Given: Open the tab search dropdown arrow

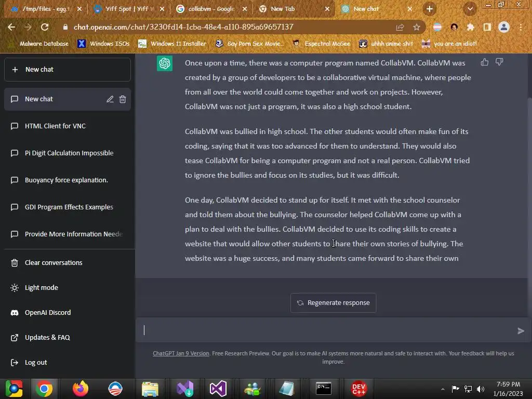Looking at the screenshot, I should tap(470, 9).
